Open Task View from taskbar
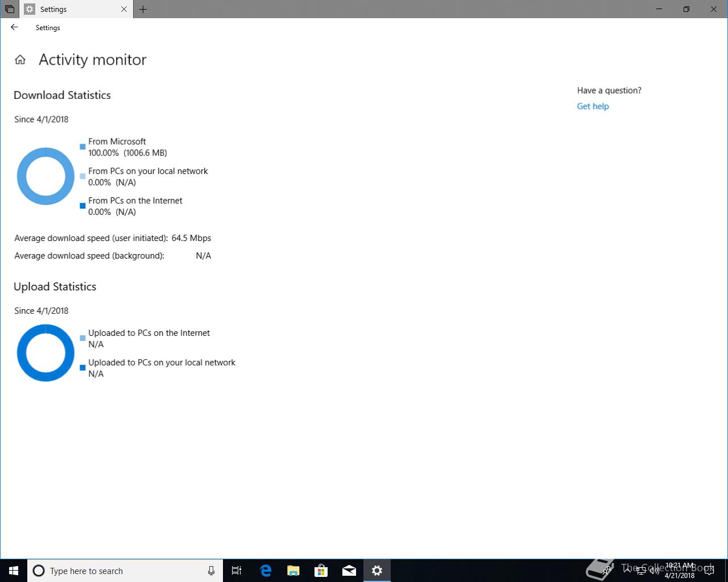This screenshot has width=728, height=582. pyautogui.click(x=237, y=571)
